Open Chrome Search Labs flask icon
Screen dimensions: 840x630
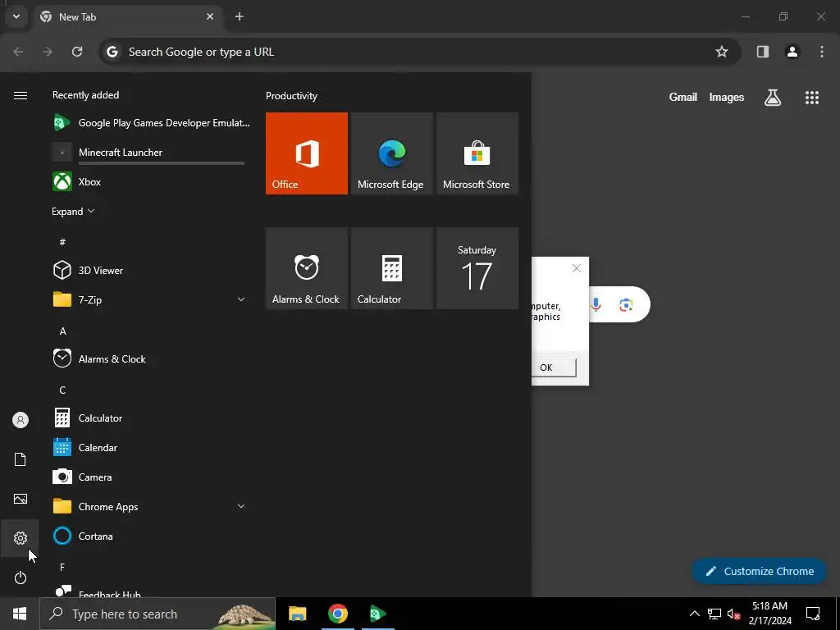click(x=773, y=97)
